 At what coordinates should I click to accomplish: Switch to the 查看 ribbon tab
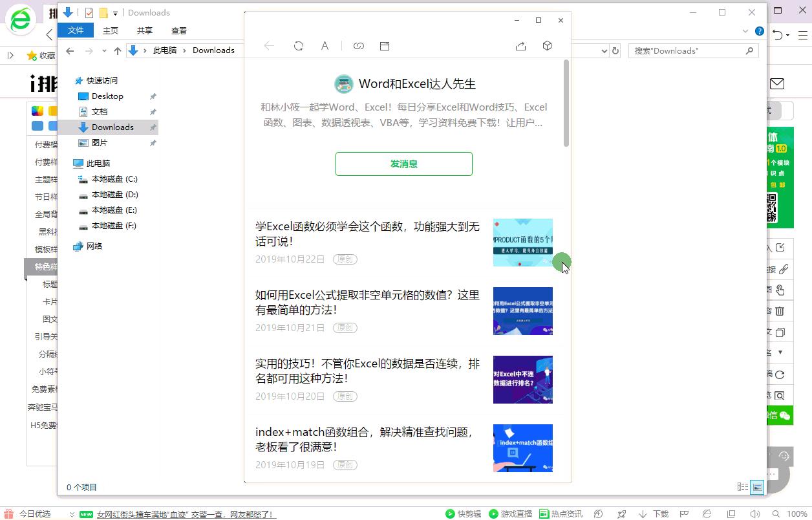(179, 30)
